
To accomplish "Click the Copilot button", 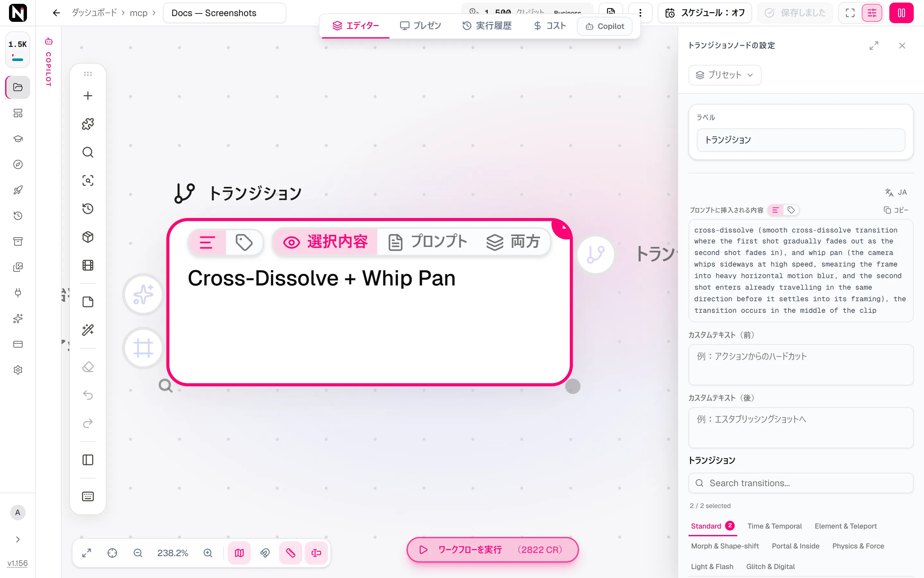I will (605, 26).
